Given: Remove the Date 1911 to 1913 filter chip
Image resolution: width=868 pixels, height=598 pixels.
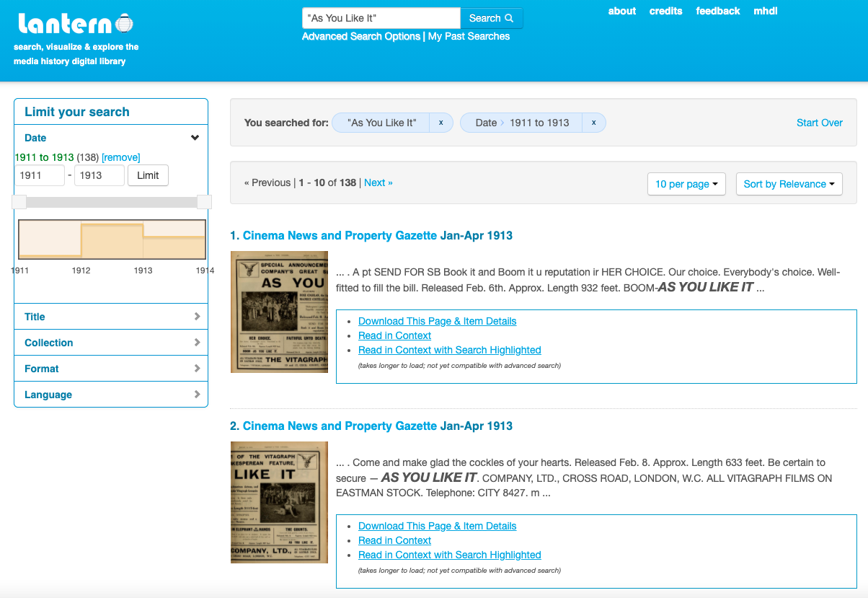Looking at the screenshot, I should tap(593, 122).
